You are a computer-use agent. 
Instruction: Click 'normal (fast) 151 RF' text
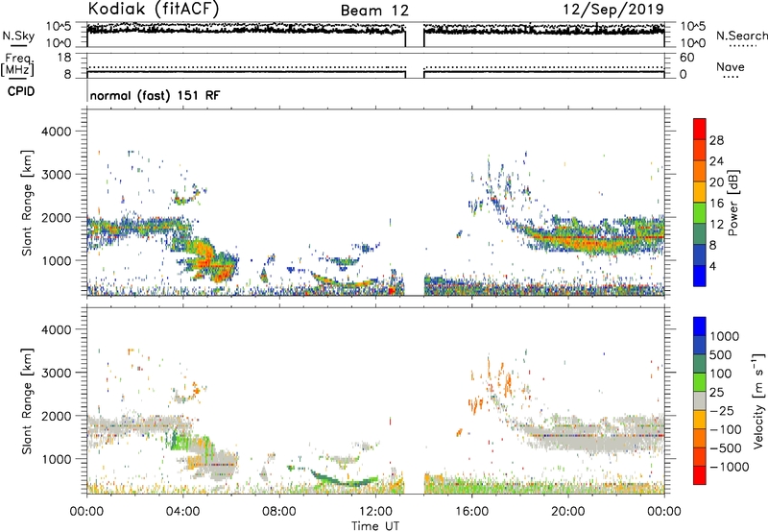155,95
